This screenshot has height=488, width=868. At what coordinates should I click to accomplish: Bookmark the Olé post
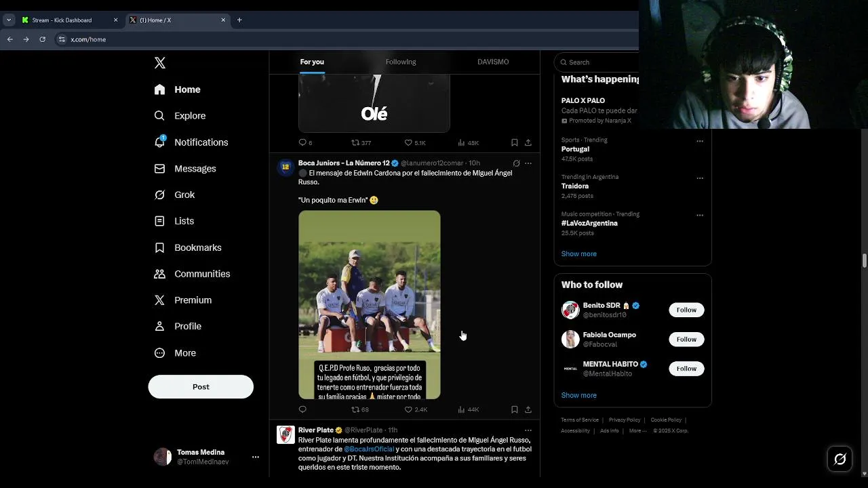click(515, 143)
